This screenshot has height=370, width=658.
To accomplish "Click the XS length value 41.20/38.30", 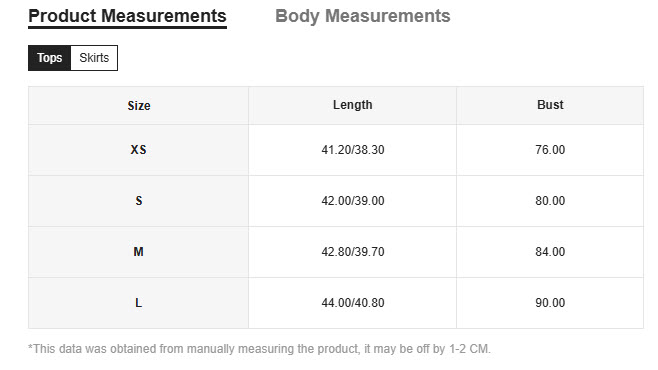I will tap(353, 150).
